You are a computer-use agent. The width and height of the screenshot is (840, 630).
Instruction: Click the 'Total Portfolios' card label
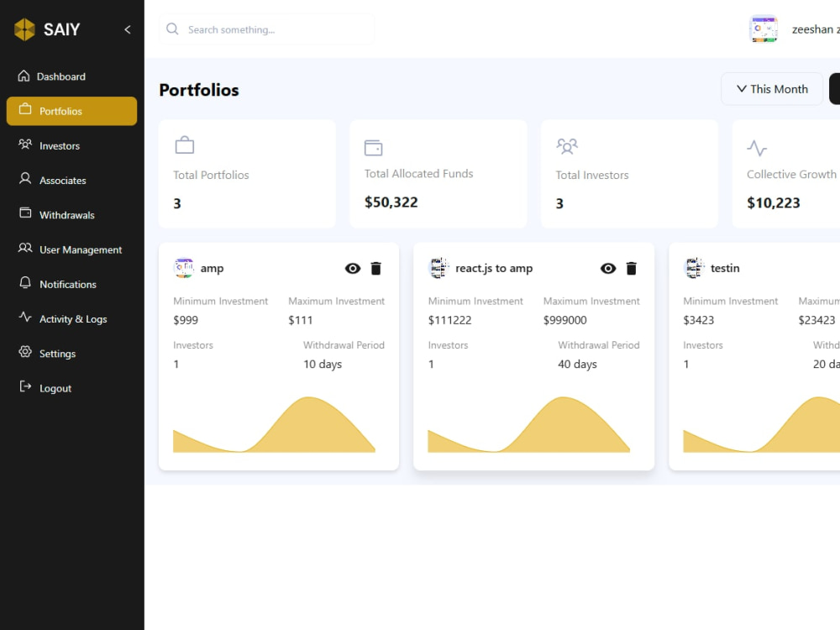click(211, 176)
